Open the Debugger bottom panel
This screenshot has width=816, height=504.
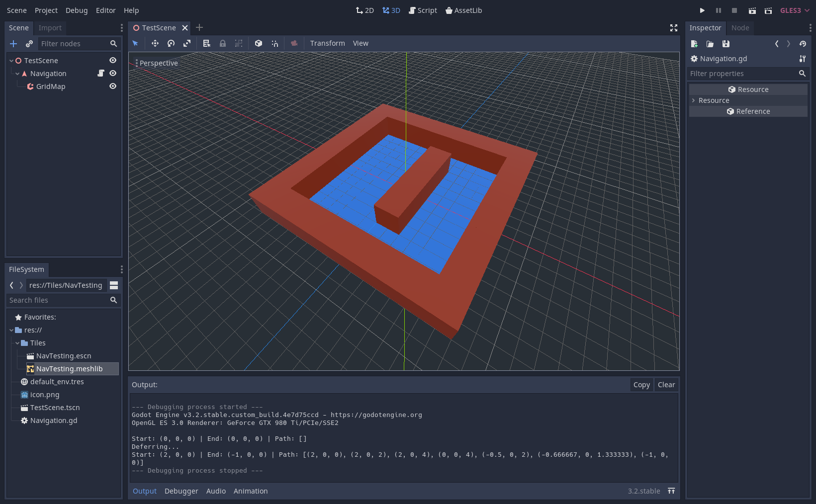(181, 491)
